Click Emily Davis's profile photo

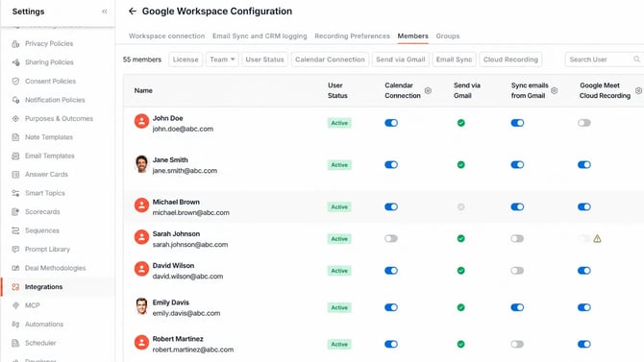(x=141, y=306)
